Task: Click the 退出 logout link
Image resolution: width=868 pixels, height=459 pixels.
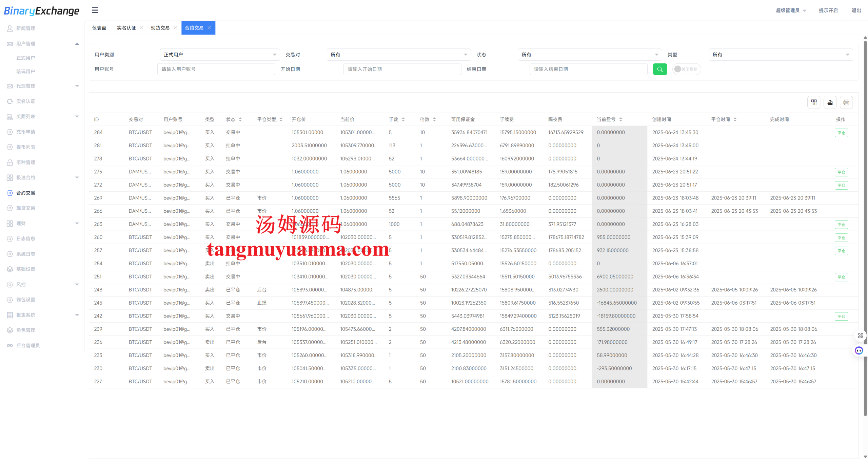Action: pos(856,11)
